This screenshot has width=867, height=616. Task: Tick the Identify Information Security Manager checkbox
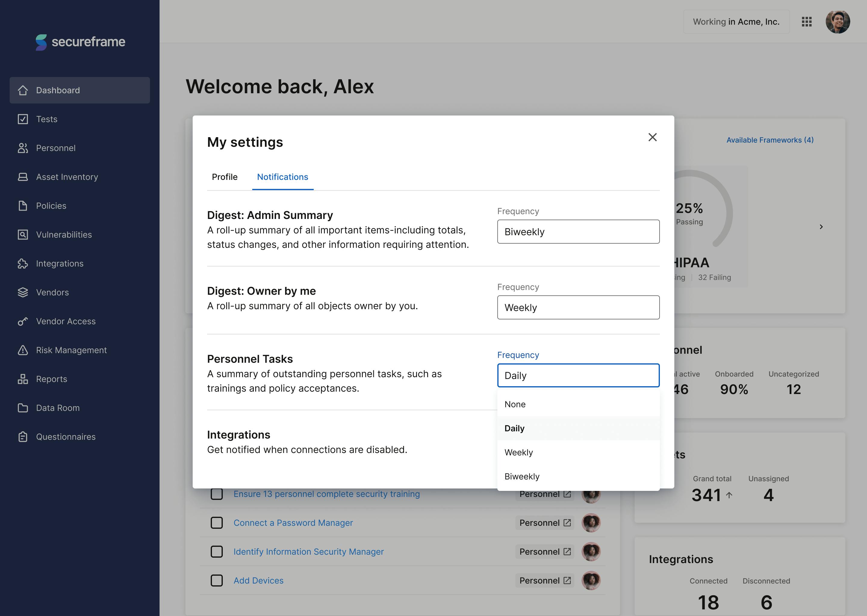217,552
